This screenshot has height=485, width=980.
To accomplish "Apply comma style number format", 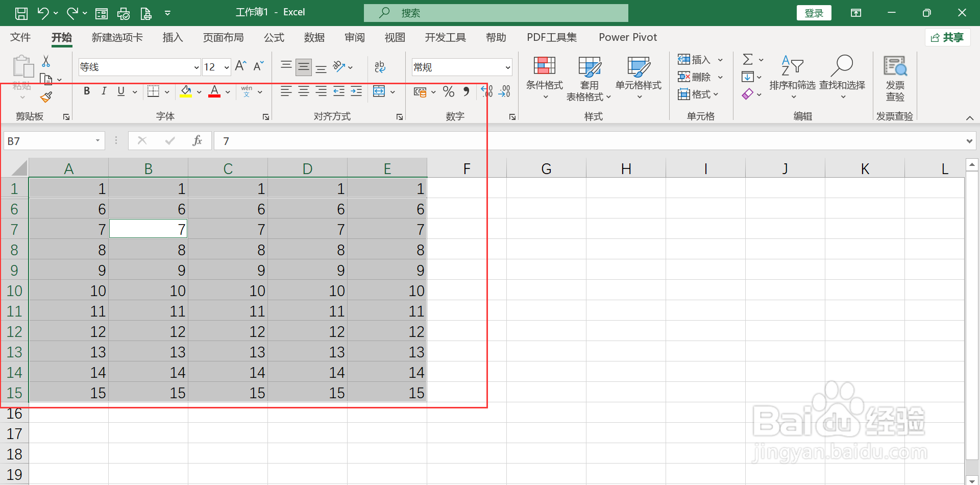I will pos(466,91).
